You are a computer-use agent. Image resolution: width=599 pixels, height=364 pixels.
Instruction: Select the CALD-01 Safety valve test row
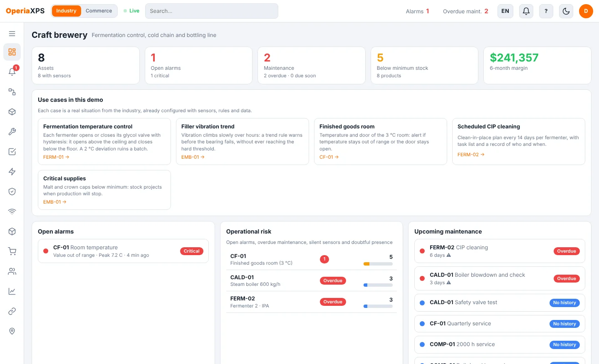[500, 303]
